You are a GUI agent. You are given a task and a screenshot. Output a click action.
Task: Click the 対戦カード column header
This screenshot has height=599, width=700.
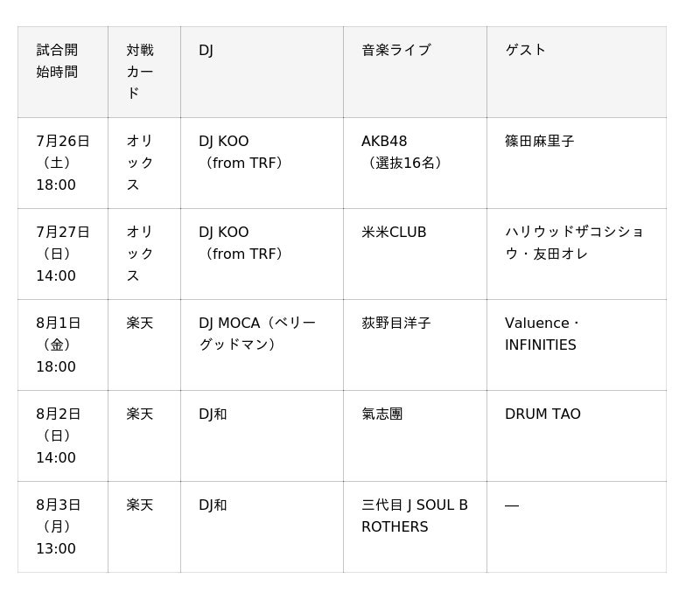140,72
